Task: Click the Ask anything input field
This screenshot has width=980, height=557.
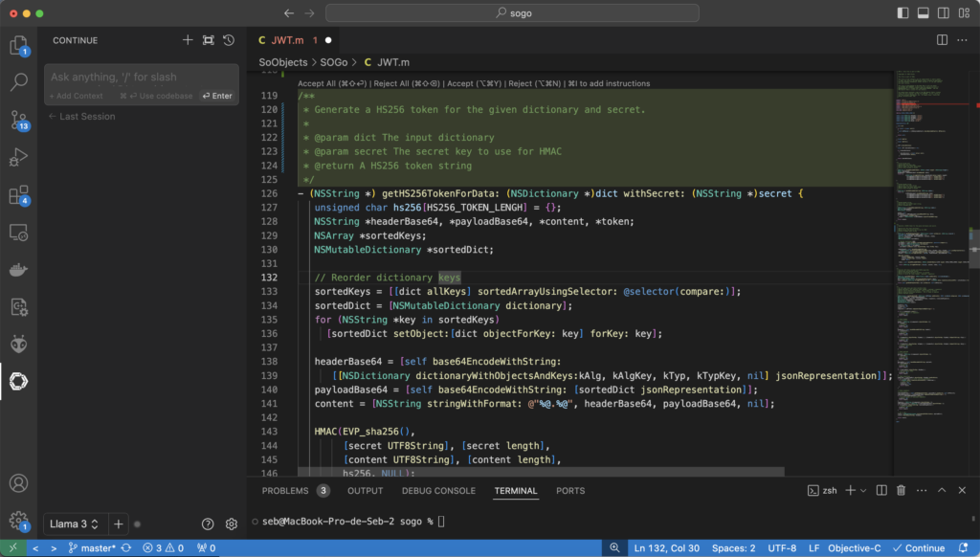Action: coord(142,77)
